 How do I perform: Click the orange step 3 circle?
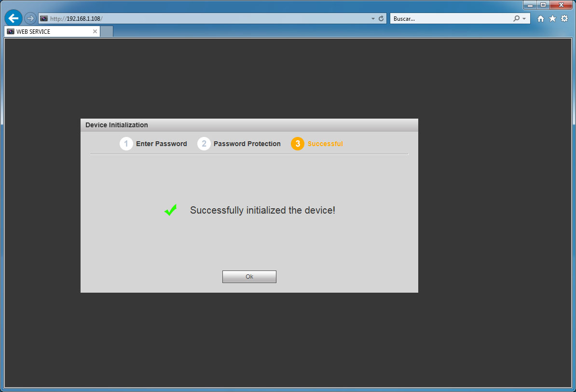[x=298, y=144]
